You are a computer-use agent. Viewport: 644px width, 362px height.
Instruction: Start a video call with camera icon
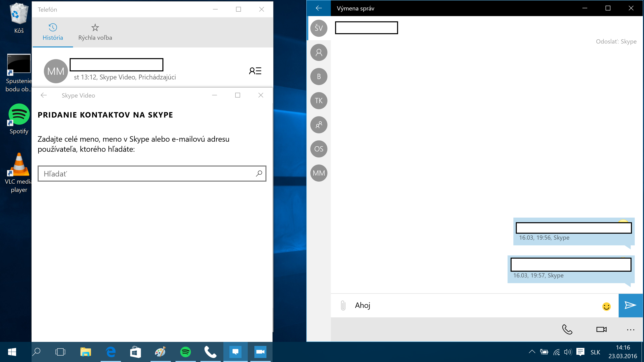(x=601, y=329)
